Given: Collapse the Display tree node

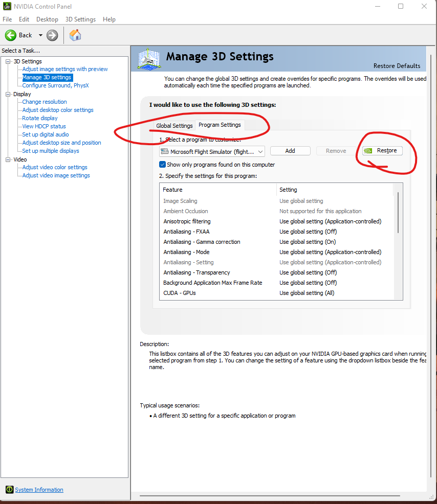Looking at the screenshot, I should point(8,94).
